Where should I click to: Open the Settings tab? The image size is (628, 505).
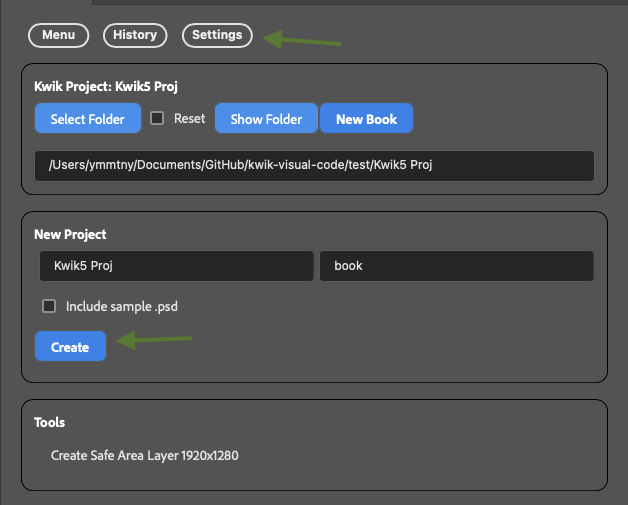[x=217, y=35]
